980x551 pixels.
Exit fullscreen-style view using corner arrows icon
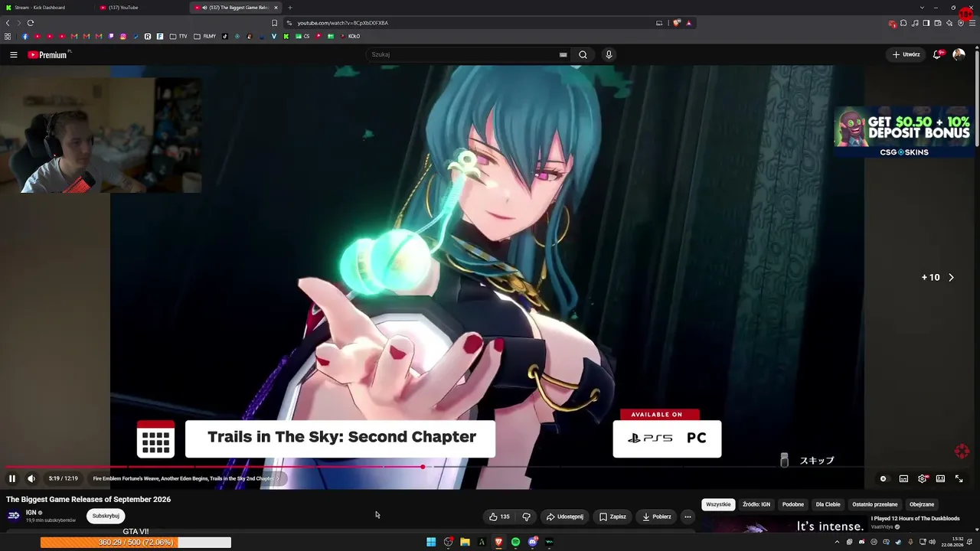click(x=959, y=478)
